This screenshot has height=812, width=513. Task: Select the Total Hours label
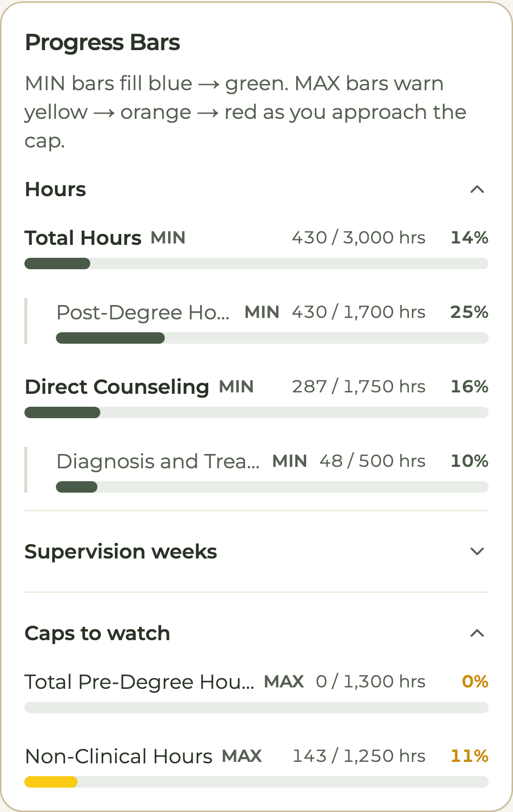click(83, 238)
